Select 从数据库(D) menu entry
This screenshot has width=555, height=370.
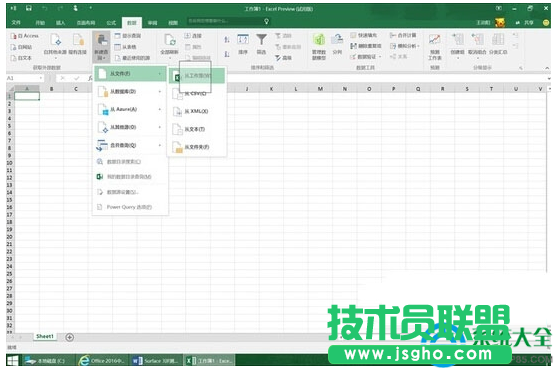pyautogui.click(x=130, y=91)
